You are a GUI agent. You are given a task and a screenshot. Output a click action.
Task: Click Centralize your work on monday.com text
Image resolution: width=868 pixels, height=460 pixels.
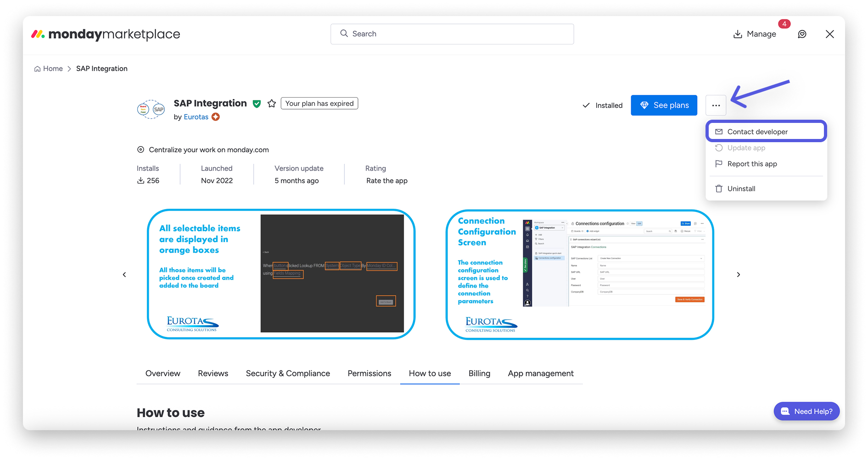209,150
